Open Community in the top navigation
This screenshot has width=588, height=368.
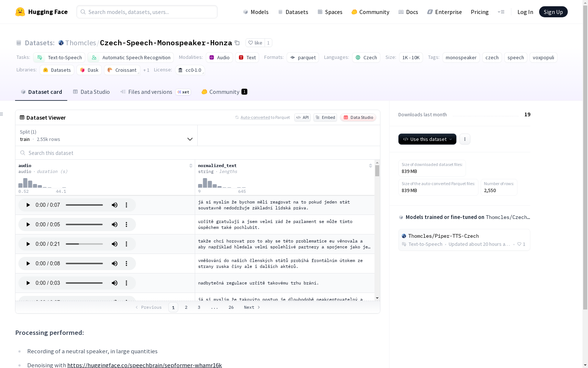tap(370, 12)
